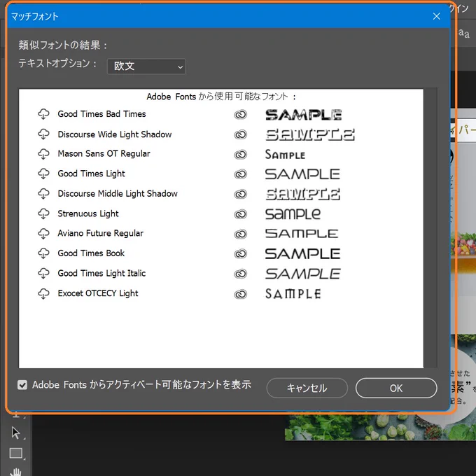Select the Path Selection arrow tool in toolbar
476x476 pixels.
(x=16, y=433)
